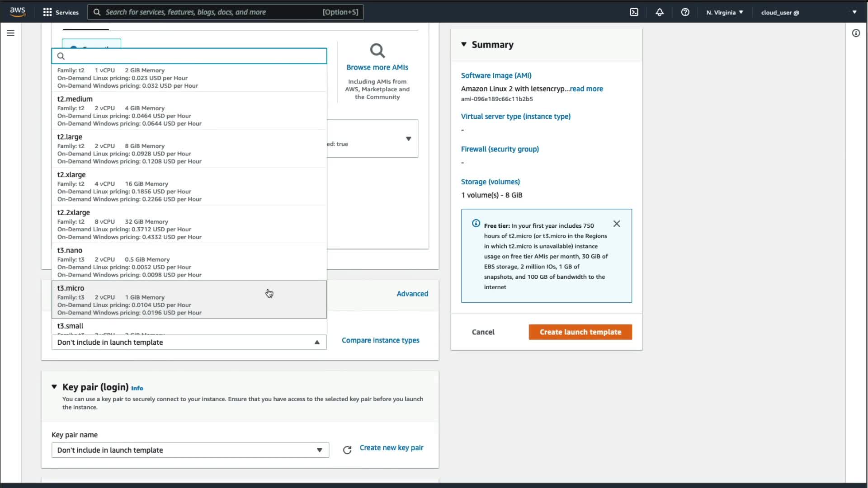Click Create launch template button
Image resolution: width=868 pixels, height=488 pixels.
(580, 332)
